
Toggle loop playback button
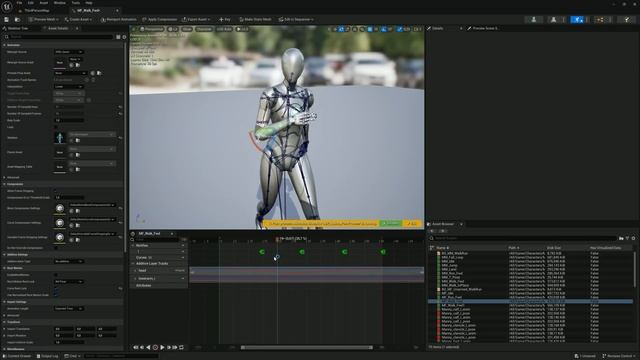point(182,347)
